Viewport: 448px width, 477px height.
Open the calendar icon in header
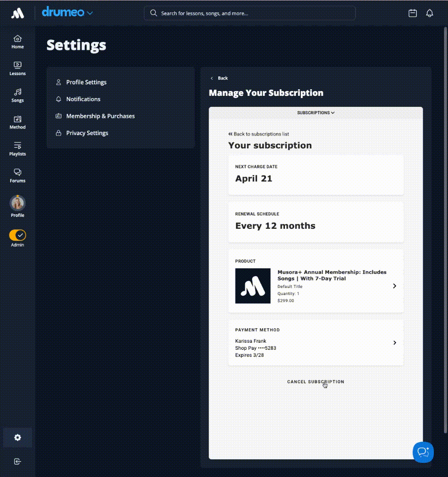coord(412,13)
